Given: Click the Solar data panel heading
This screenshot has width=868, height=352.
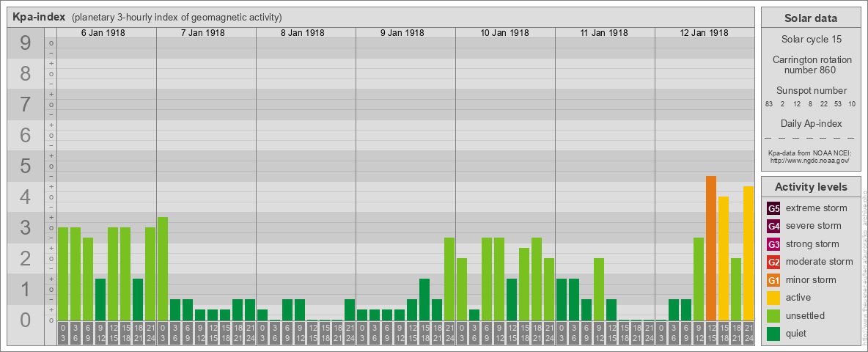Looking at the screenshot, I should 811,18.
